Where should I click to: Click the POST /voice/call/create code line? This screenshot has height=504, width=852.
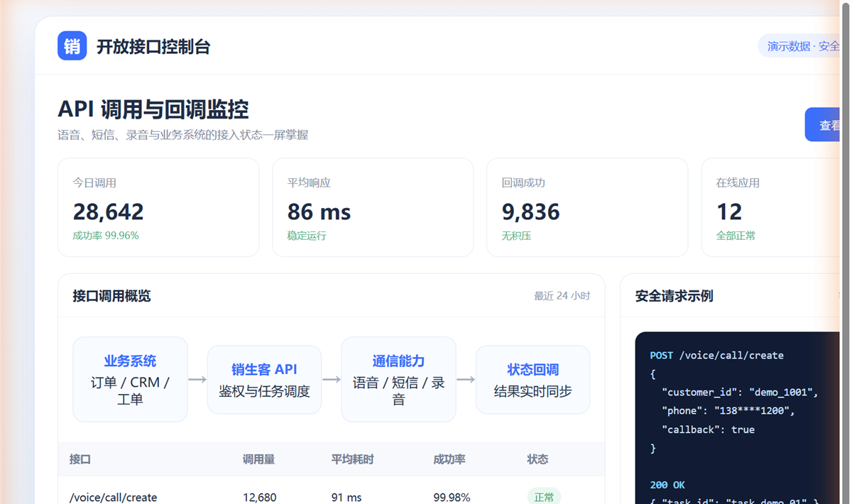[x=717, y=355]
